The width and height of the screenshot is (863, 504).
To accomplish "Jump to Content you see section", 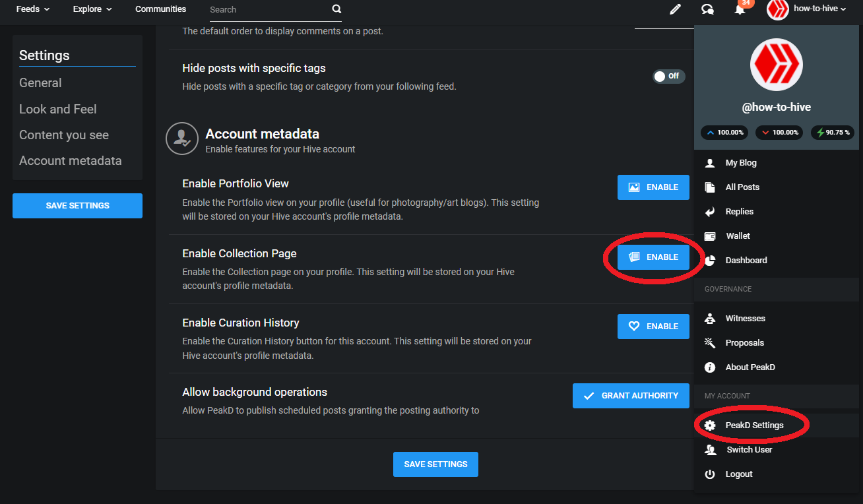I will [x=64, y=135].
